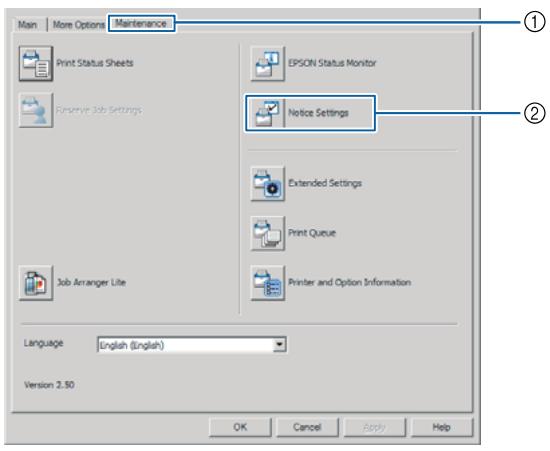Click the Print Queue label
The width and height of the screenshot is (550, 451).
point(312,233)
